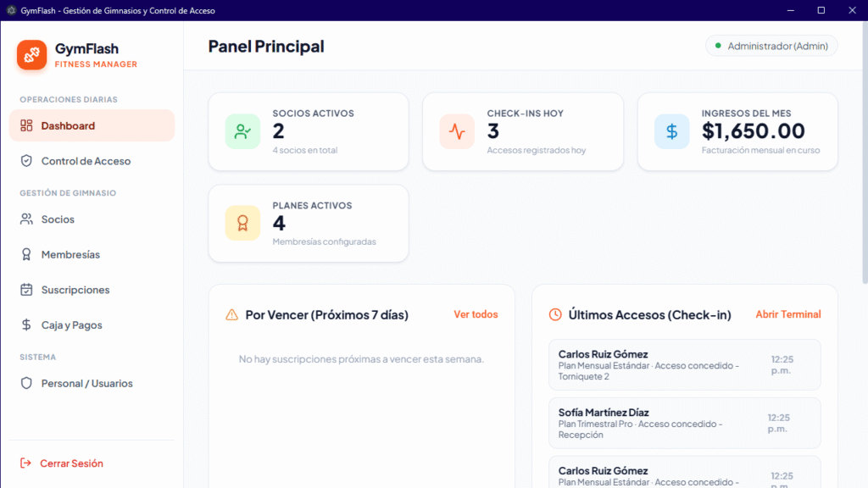This screenshot has height=488, width=868.
Task: Click the Membresías ribbon icon
Action: [26, 254]
